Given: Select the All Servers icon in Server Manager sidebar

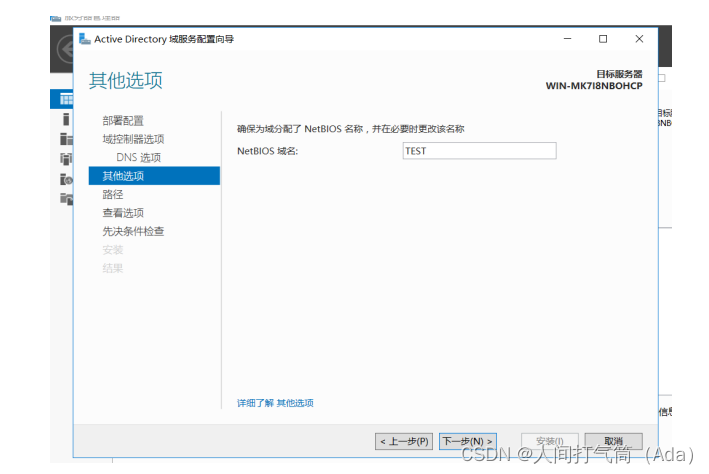Looking at the screenshot, I should click(66, 138).
